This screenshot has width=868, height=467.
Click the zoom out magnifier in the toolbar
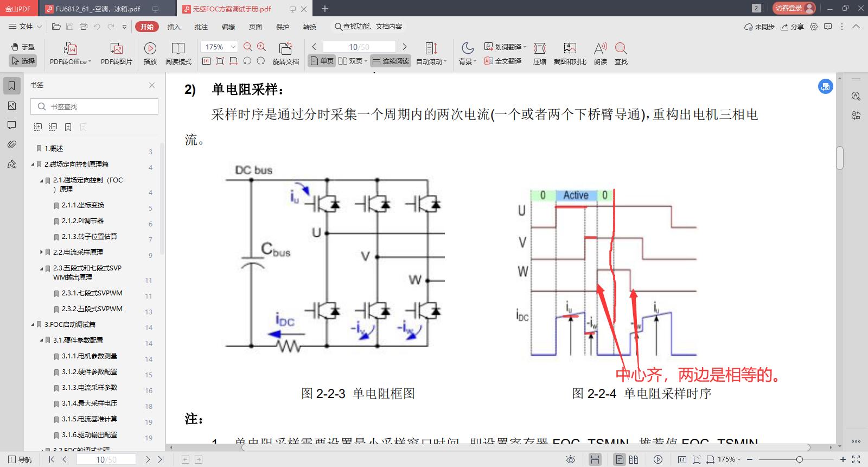(248, 47)
